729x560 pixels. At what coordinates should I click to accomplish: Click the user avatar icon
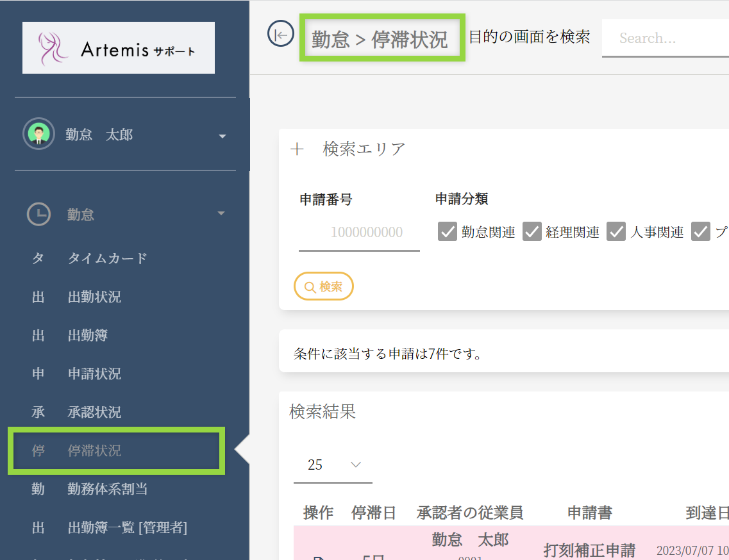coord(38,135)
